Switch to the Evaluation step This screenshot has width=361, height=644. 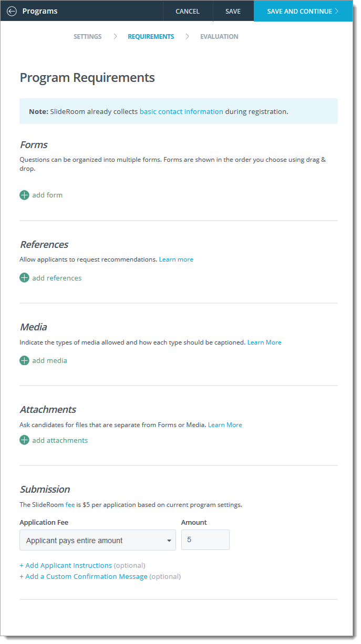tap(219, 37)
